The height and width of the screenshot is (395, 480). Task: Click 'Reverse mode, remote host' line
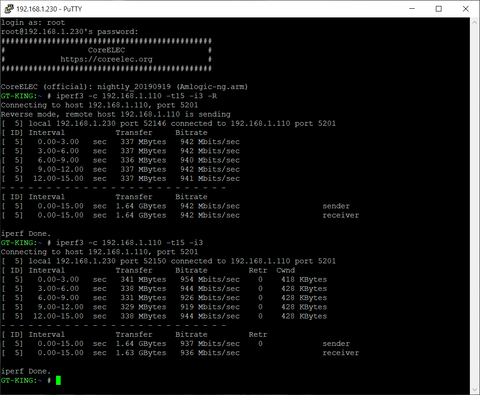pyautogui.click(x=115, y=114)
